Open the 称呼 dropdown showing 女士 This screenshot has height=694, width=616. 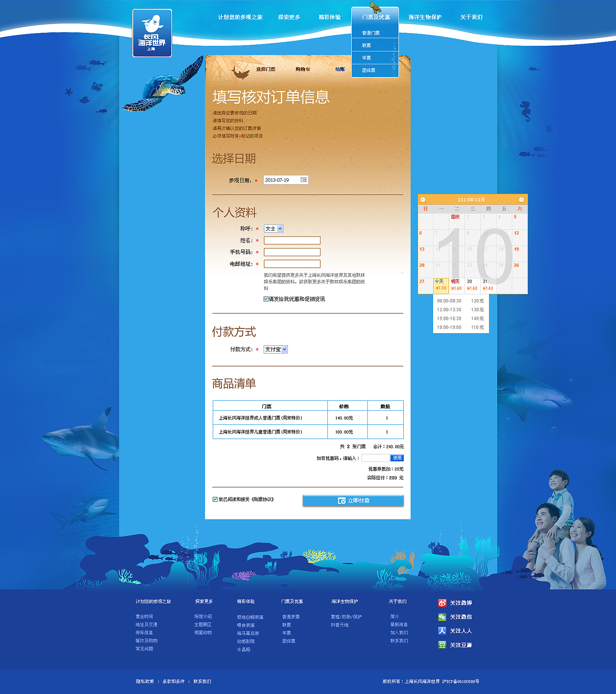(x=273, y=229)
